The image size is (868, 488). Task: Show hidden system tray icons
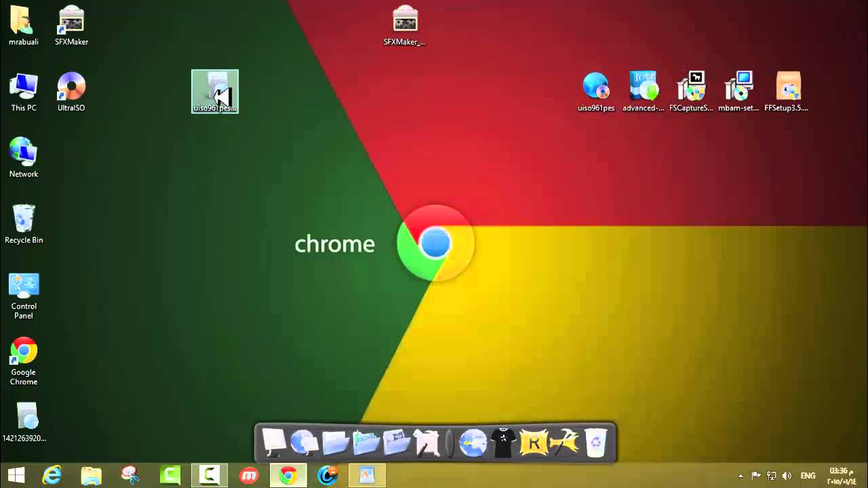coord(741,476)
